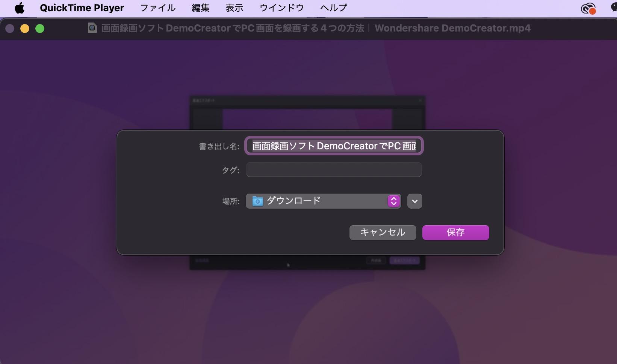Click the キャンセル button
Image resolution: width=617 pixels, height=364 pixels.
click(383, 232)
